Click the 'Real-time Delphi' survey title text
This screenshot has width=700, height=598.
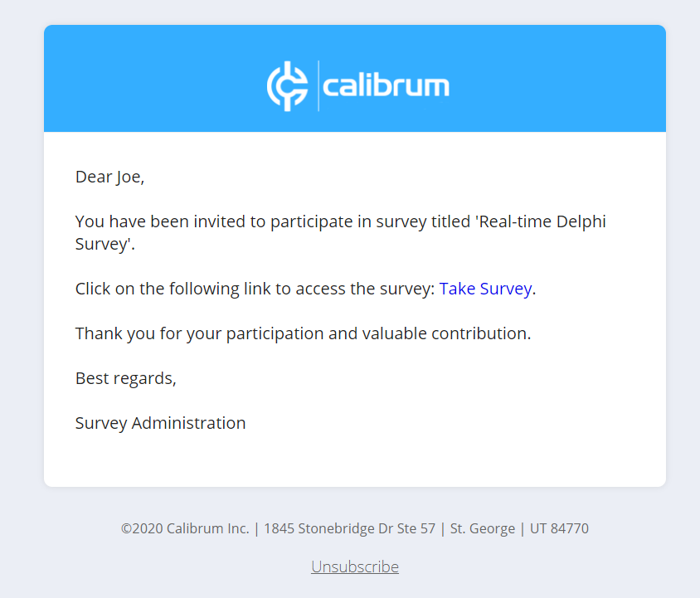point(548,221)
